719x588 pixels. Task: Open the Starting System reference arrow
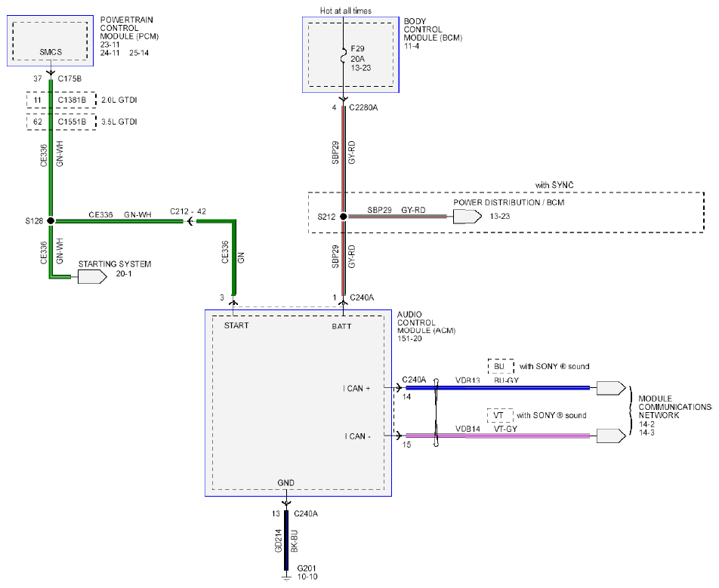[91, 277]
